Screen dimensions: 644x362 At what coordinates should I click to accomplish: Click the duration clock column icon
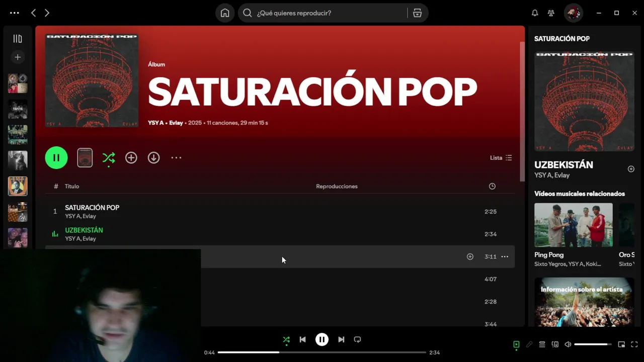[x=492, y=187]
